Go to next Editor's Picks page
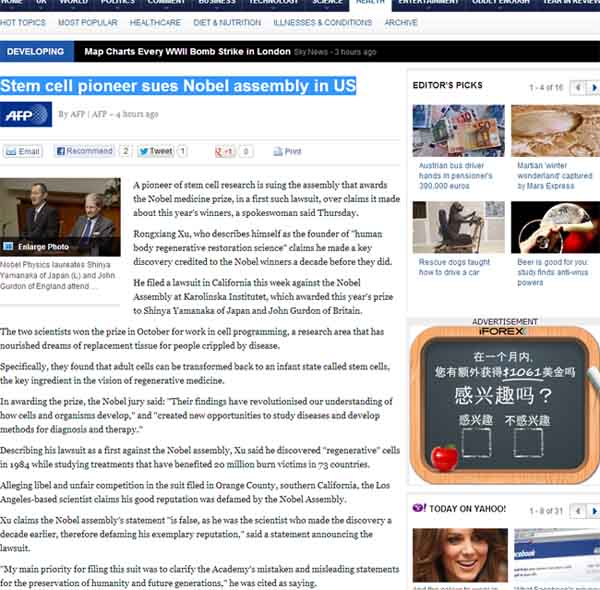The height and width of the screenshot is (590, 600). [x=594, y=87]
